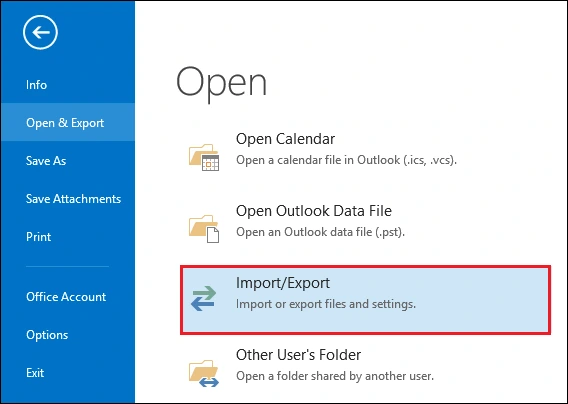Click 'Import or export files and settings.' text
The height and width of the screenshot is (404, 568).
tap(326, 304)
